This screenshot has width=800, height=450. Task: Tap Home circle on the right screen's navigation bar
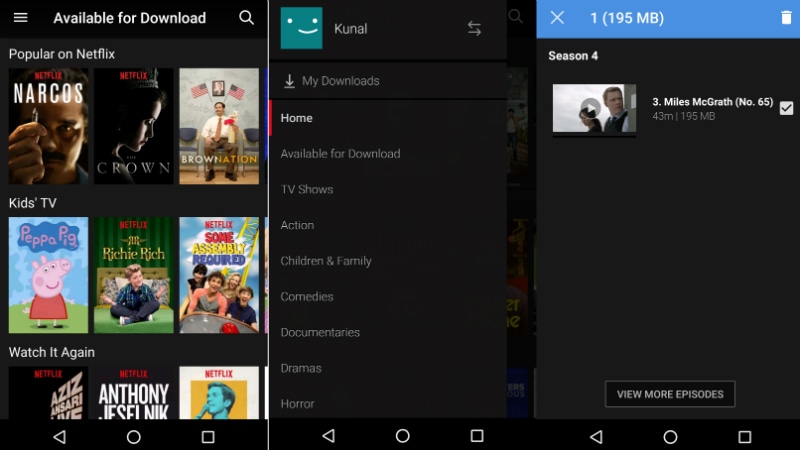coord(670,437)
